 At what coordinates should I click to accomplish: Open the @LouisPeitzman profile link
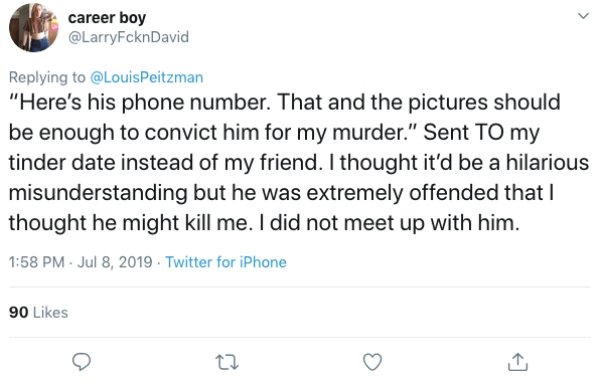click(x=147, y=77)
